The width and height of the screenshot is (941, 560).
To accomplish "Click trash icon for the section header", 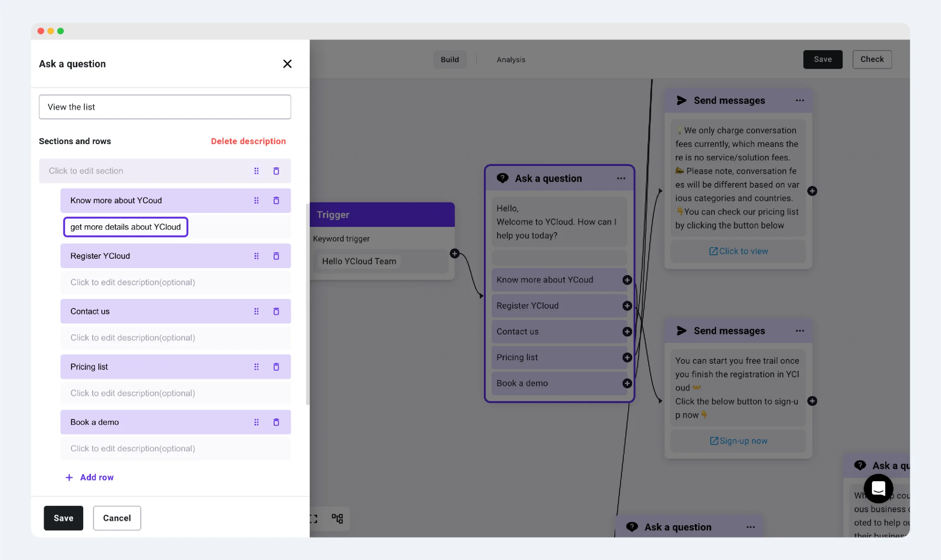I will 276,171.
